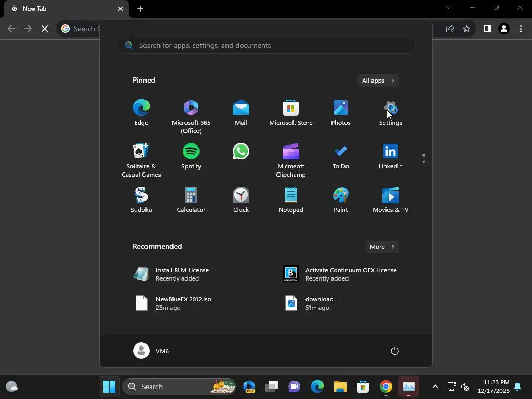Launch the Photos app
Viewport: 532px width, 399px height.
(x=341, y=113)
